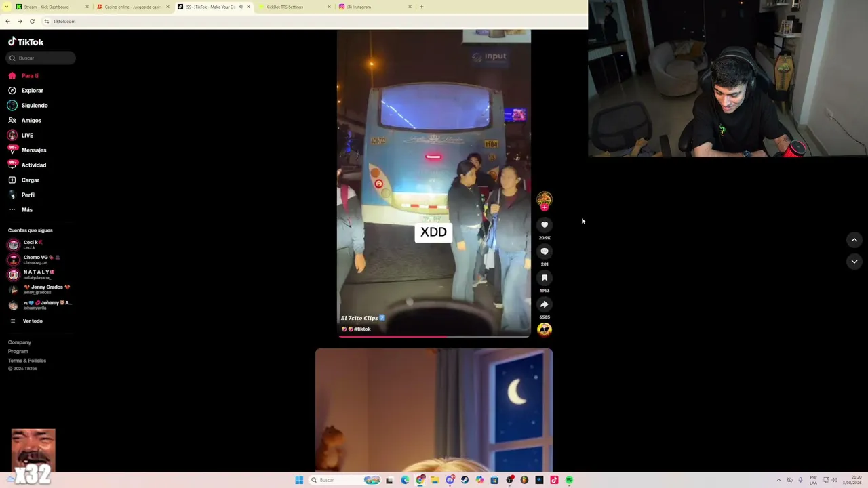Like the video with the heart icon
The width and height of the screenshot is (868, 488).
(x=545, y=225)
